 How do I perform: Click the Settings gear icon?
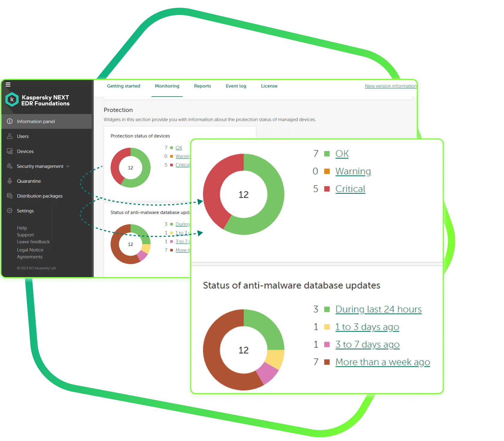[10, 211]
